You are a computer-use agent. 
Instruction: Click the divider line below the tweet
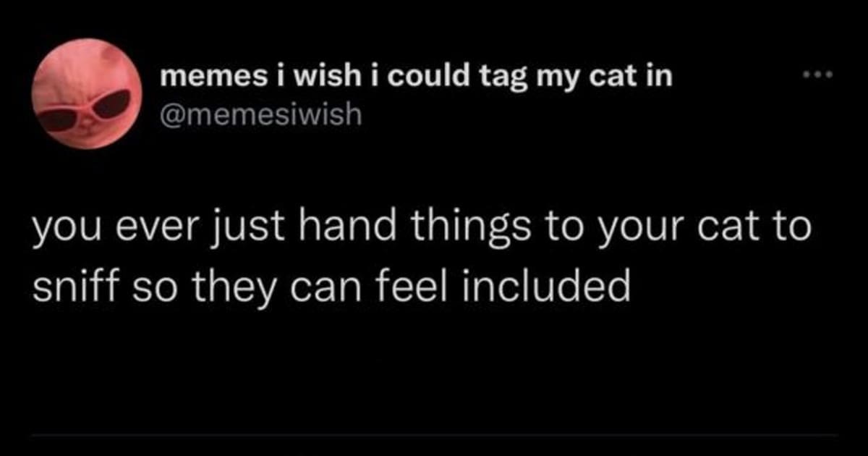coord(434,436)
